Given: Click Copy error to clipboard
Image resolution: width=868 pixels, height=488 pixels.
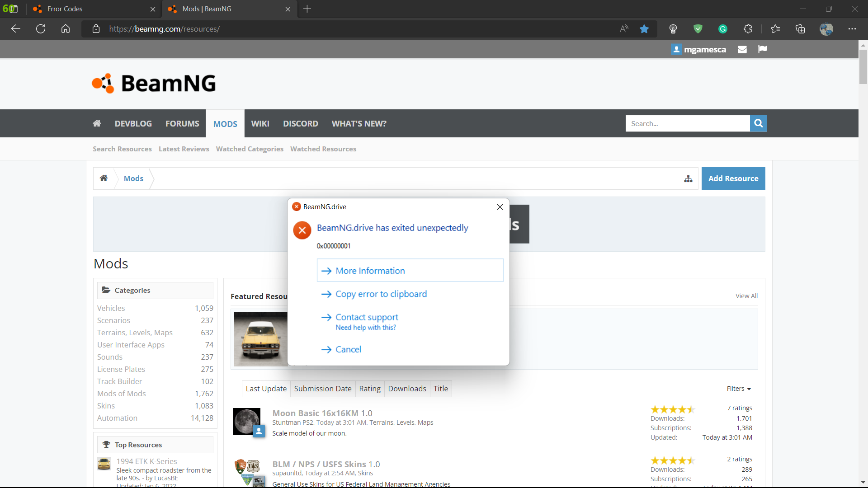Looking at the screenshot, I should 381,294.
